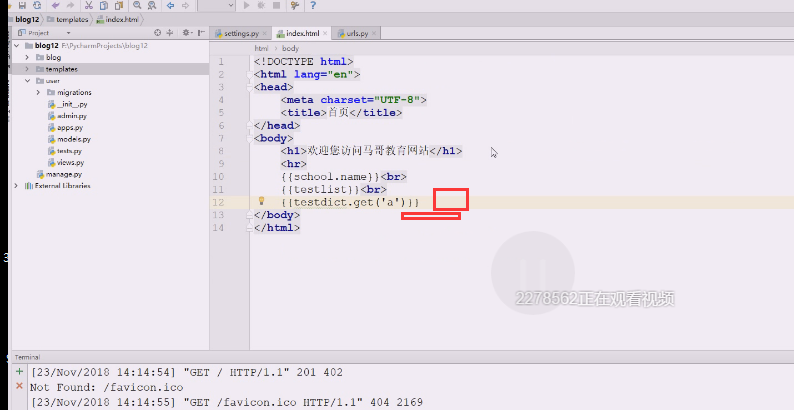Click the Forward navigation arrow
794x410 pixels.
(185, 6)
